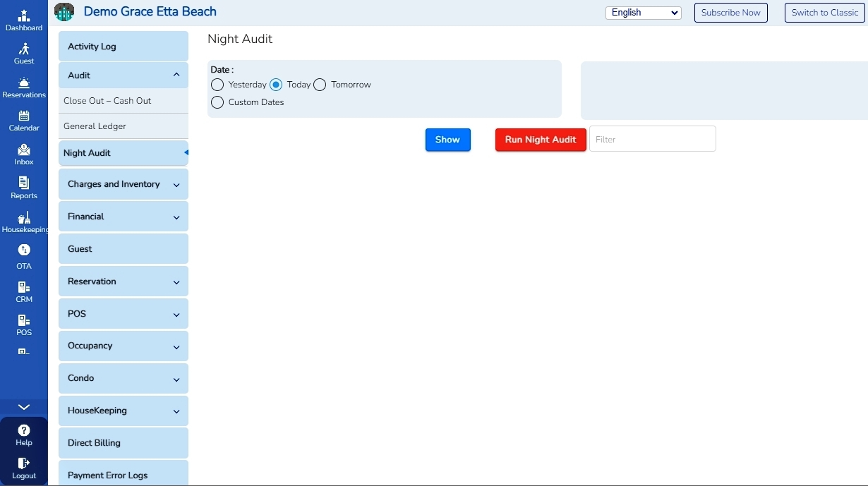868x486 pixels.
Task: Select the Yesterday date option
Action: 217,85
